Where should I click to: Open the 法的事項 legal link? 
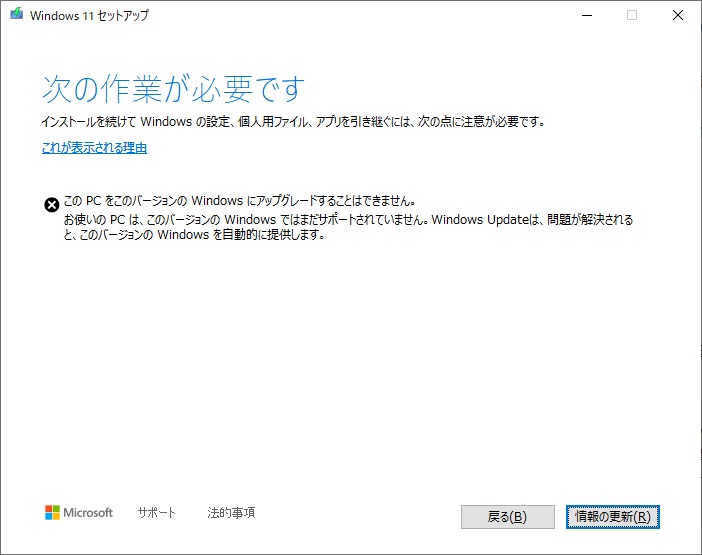click(231, 512)
